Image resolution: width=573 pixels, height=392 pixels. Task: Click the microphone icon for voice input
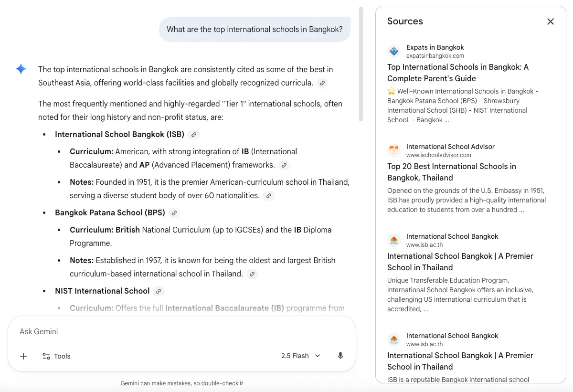click(x=340, y=356)
